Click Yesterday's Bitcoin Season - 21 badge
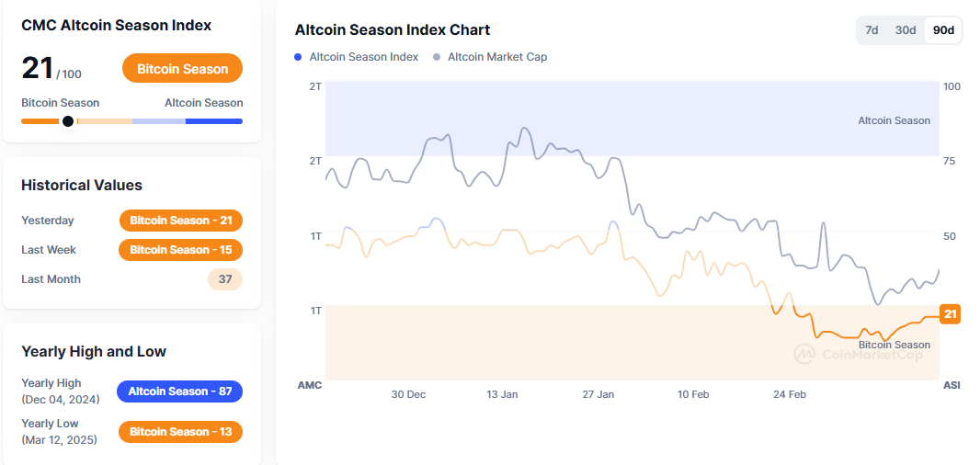Image resolution: width=980 pixels, height=465 pixels. (x=181, y=221)
